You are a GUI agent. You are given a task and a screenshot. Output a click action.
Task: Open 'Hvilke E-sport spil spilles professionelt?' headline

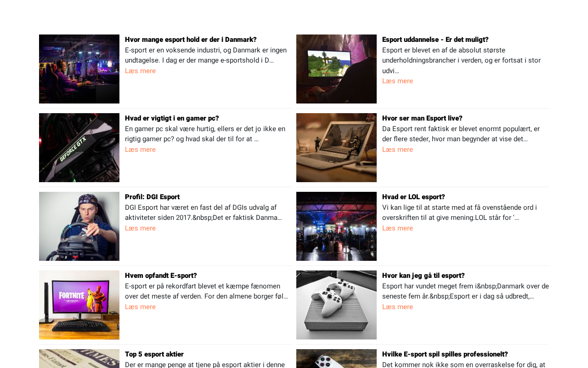(445, 354)
